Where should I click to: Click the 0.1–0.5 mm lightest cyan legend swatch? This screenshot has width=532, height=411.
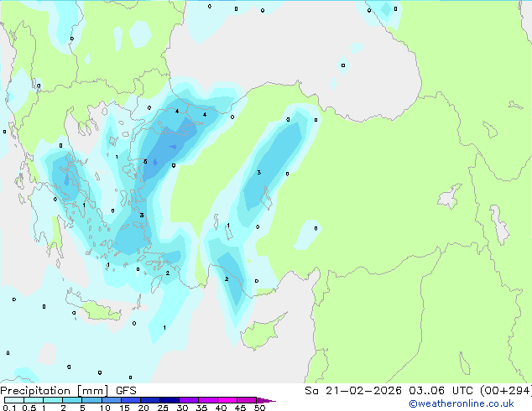[14, 400]
